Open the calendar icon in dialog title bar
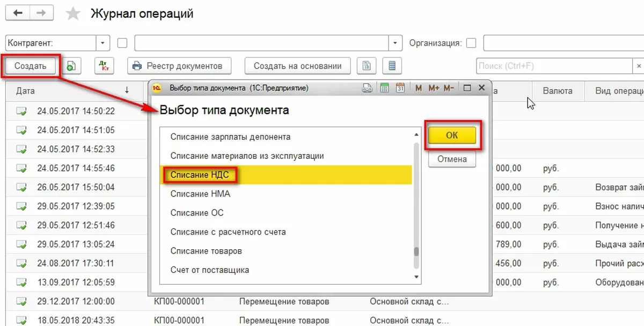 coord(400,88)
